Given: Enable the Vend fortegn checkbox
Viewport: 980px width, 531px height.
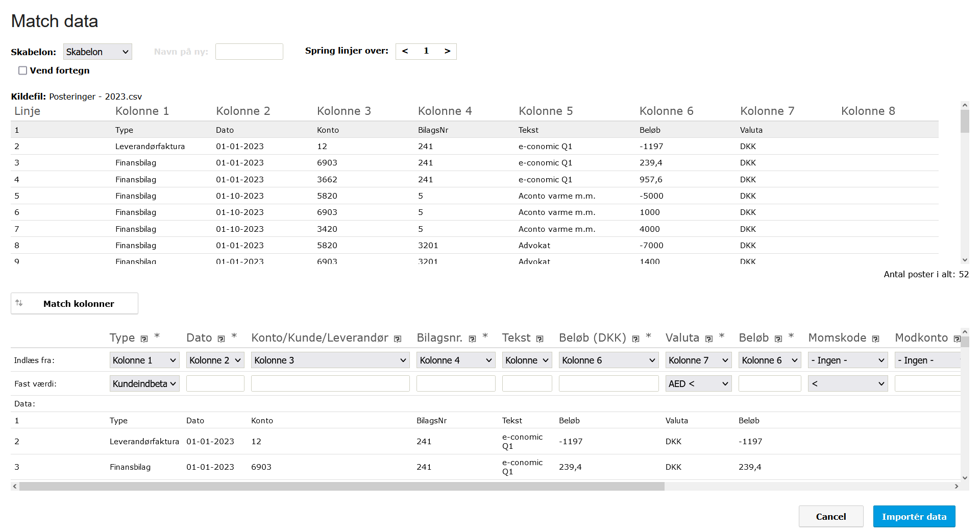Looking at the screenshot, I should tap(22, 70).
